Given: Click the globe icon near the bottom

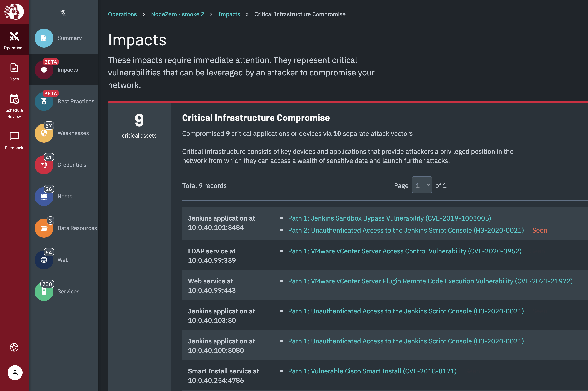Looking at the screenshot, I should coord(14,347).
